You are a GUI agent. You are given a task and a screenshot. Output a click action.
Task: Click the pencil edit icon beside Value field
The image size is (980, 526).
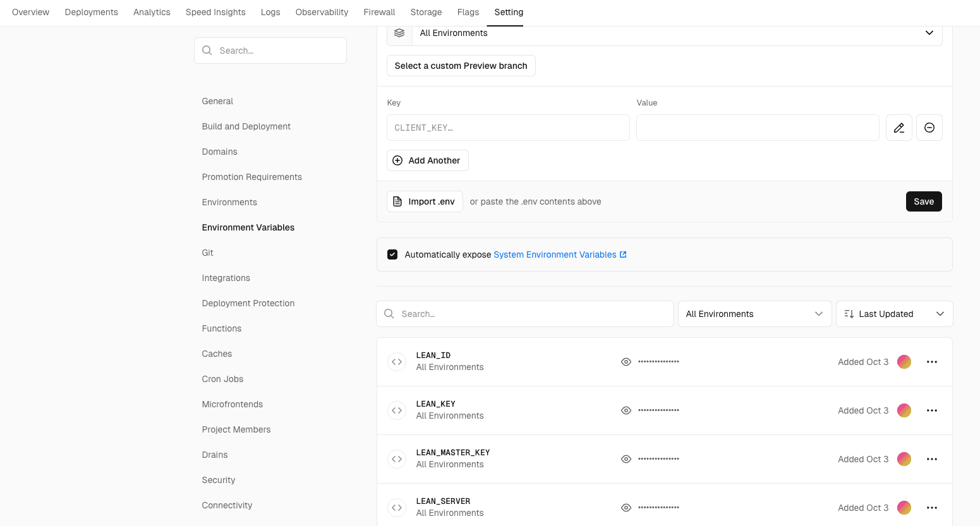898,128
